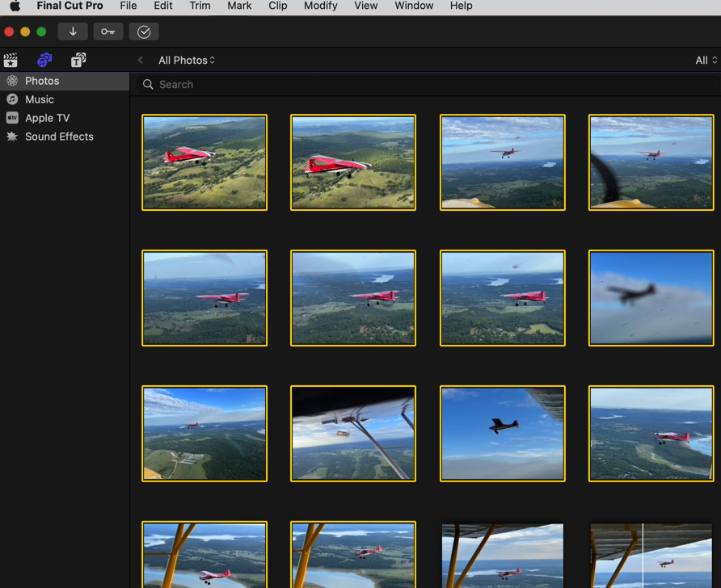
Task: Open the Background Tasks checkmark button
Action: click(x=144, y=31)
